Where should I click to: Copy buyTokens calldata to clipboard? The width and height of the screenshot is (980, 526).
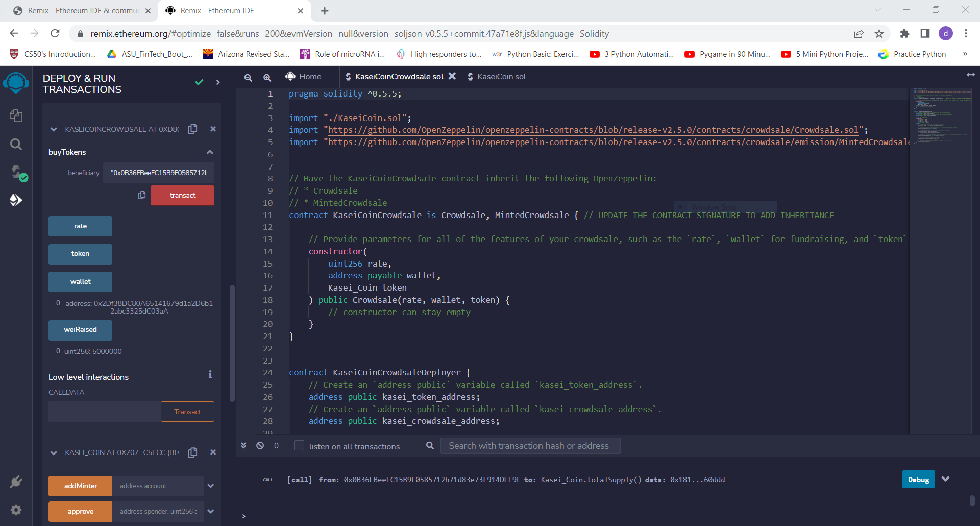click(x=142, y=195)
